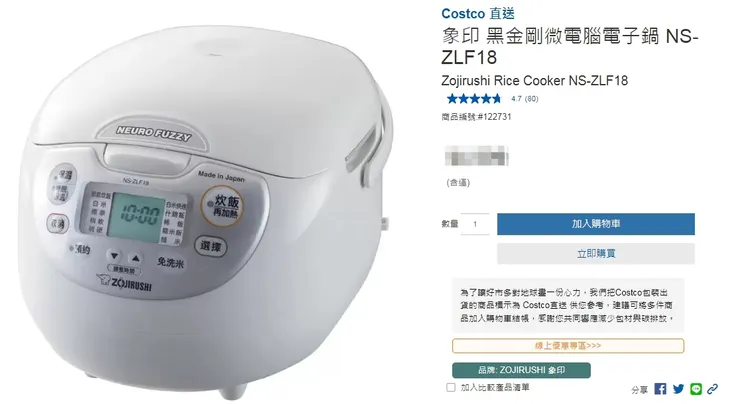
Task: Copy product link chain icon
Action: tap(713, 389)
